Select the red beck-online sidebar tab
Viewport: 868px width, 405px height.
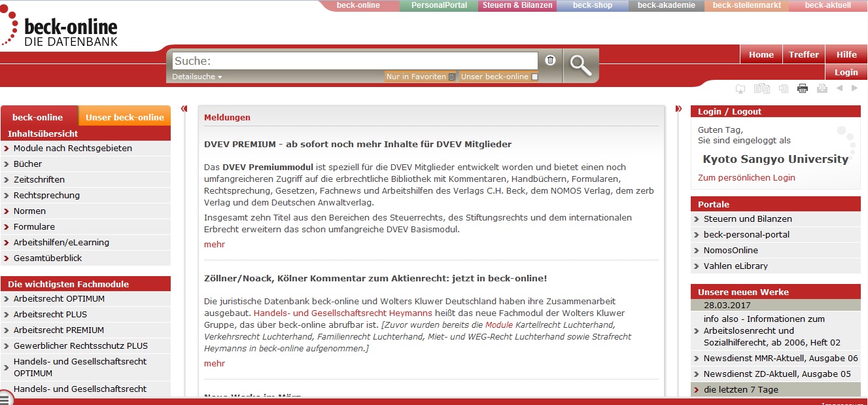(38, 117)
